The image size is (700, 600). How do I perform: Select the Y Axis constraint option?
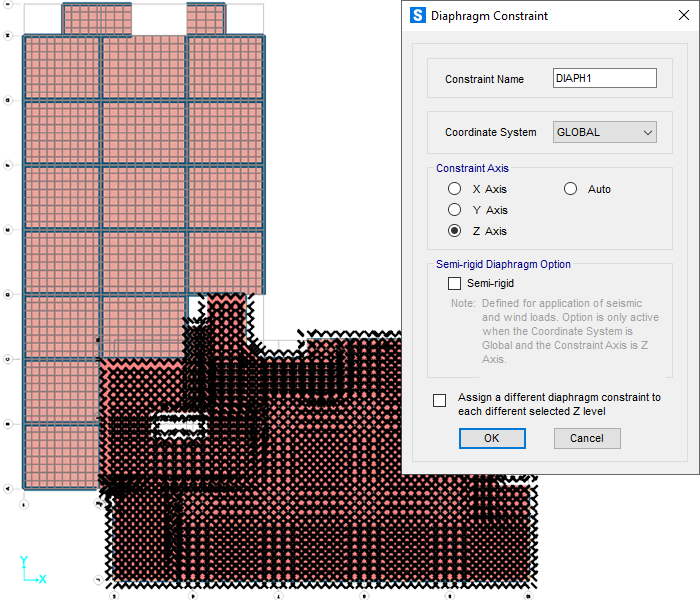tap(454, 210)
